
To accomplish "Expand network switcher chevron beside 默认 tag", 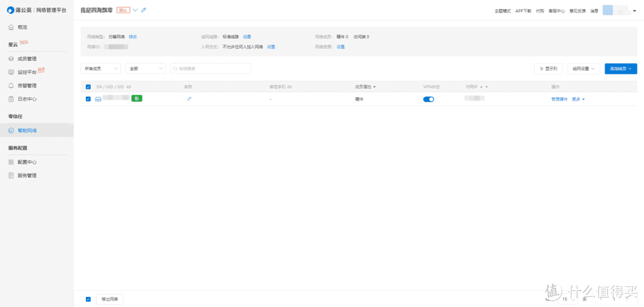I will (x=135, y=10).
